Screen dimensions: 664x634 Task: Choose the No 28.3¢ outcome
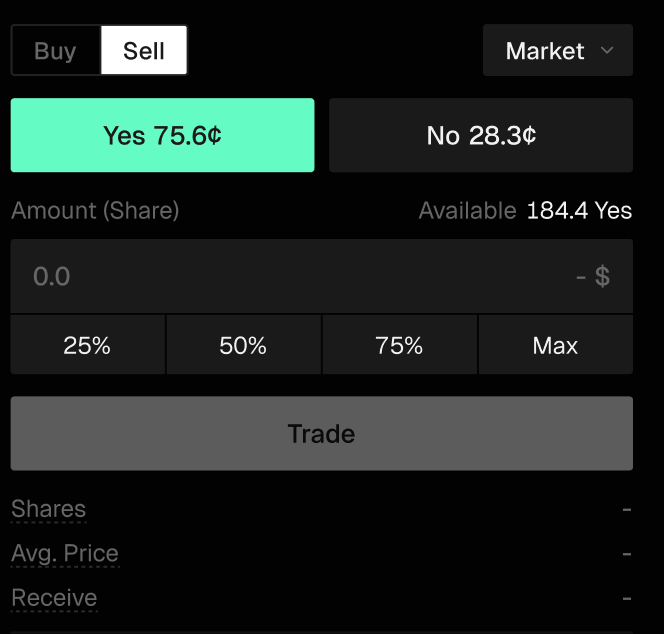coord(481,135)
